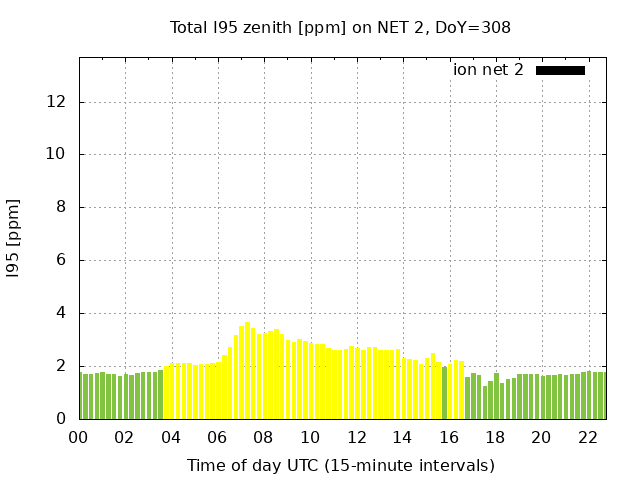Select the "12" value on the ppm axis

56,102
